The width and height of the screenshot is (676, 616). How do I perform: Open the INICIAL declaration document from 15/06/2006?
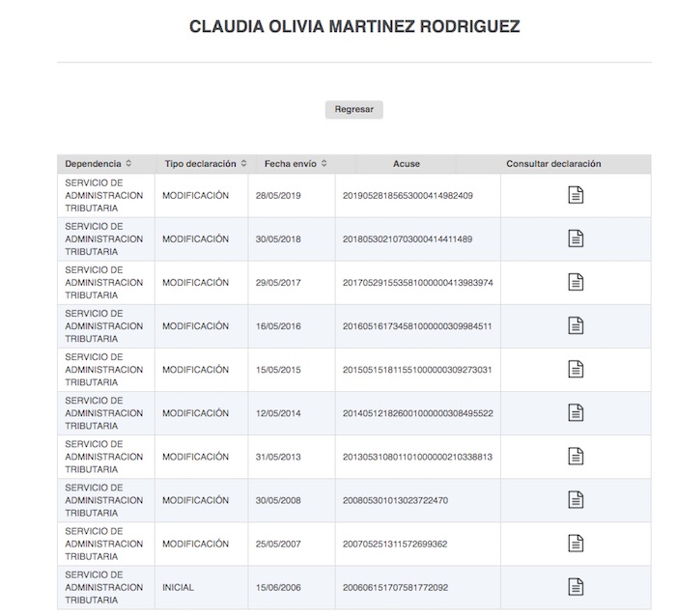point(576,587)
